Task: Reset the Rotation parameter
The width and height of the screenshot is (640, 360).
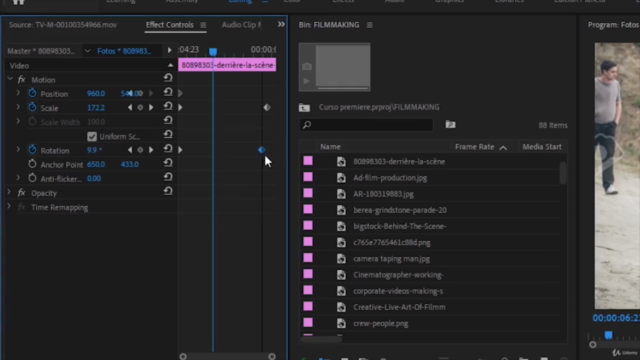Action: (168, 149)
